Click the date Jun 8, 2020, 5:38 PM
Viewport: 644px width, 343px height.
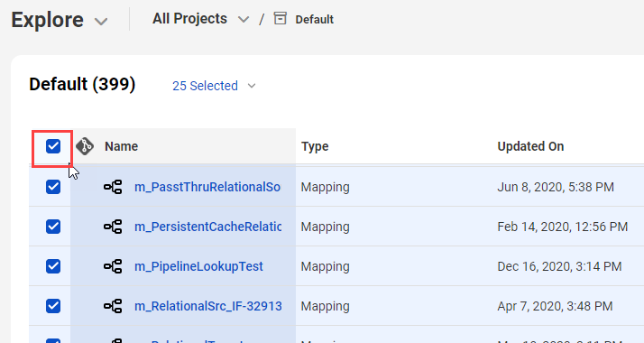(556, 187)
